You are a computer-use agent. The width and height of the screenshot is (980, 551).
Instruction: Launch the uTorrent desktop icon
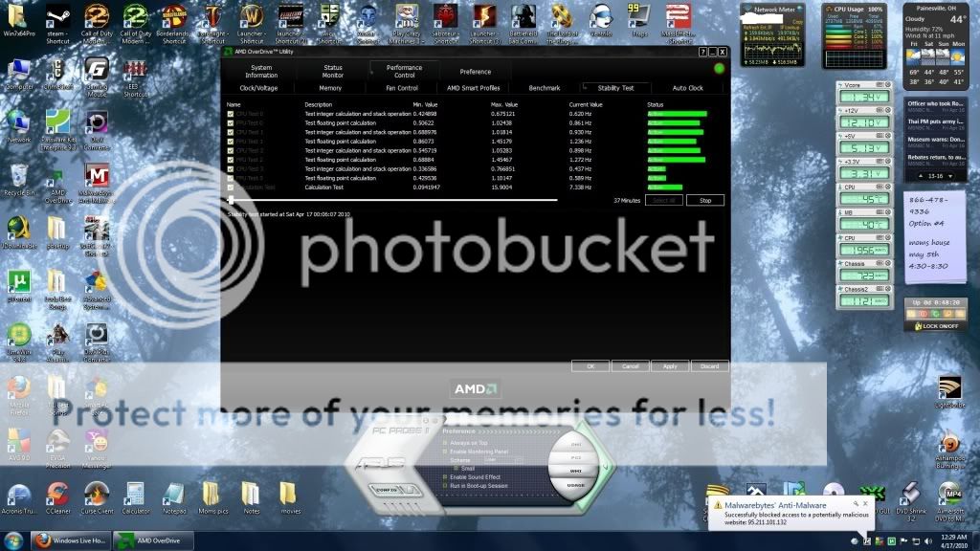19,286
